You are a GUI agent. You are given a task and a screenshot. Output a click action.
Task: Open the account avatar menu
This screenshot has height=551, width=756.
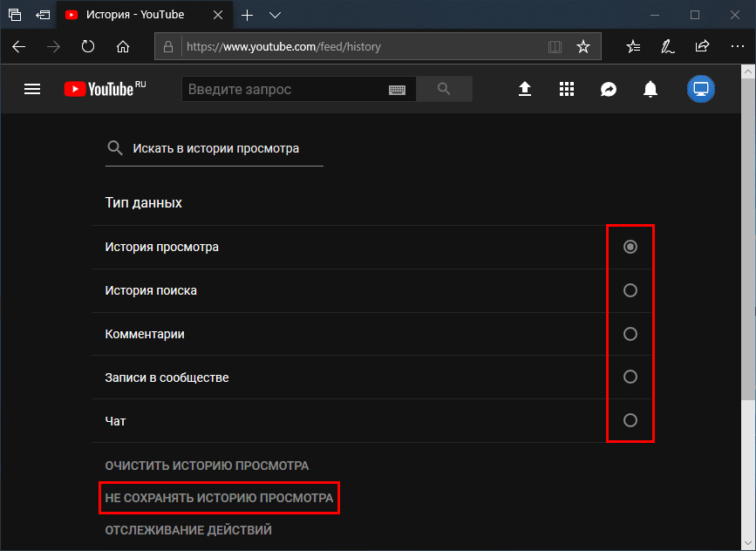tap(700, 89)
